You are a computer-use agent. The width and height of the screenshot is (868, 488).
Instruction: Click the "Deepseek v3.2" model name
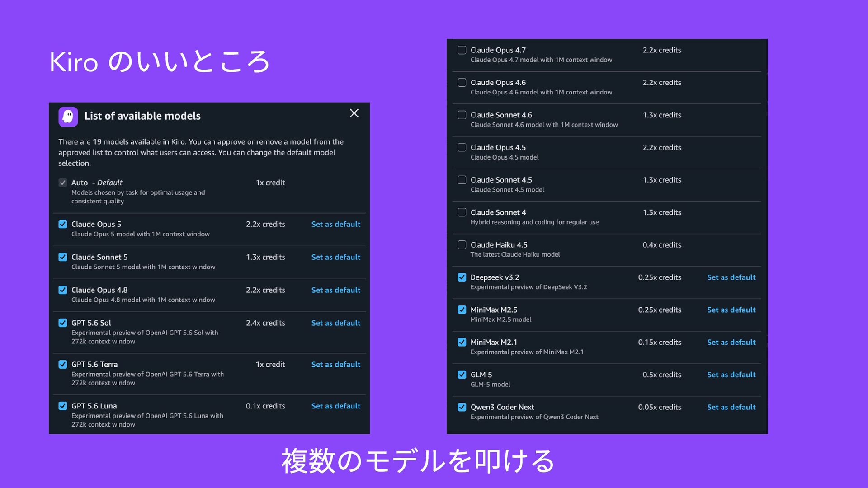(495, 277)
